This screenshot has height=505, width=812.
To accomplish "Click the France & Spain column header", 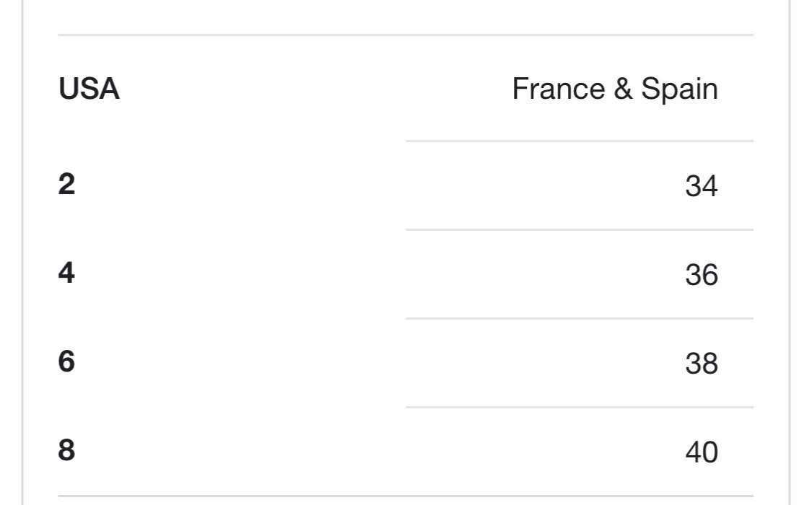I will pyautogui.click(x=615, y=89).
